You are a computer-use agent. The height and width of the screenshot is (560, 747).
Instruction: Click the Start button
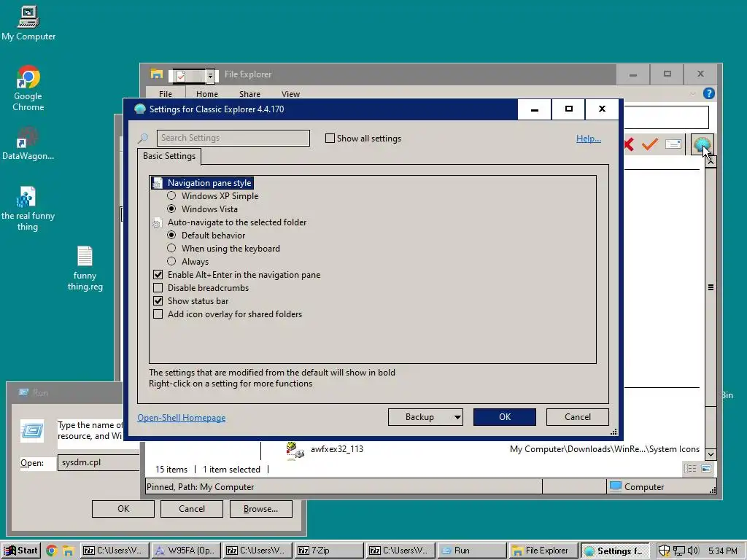pos(21,551)
